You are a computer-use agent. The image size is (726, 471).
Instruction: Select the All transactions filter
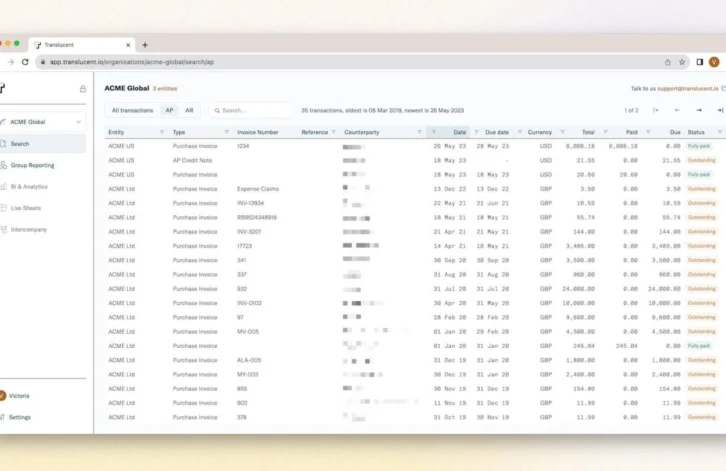pyautogui.click(x=132, y=110)
